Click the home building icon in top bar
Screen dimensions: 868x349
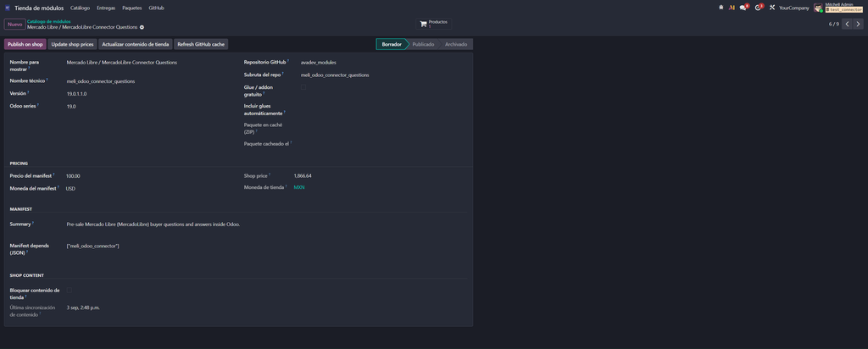coord(721,8)
